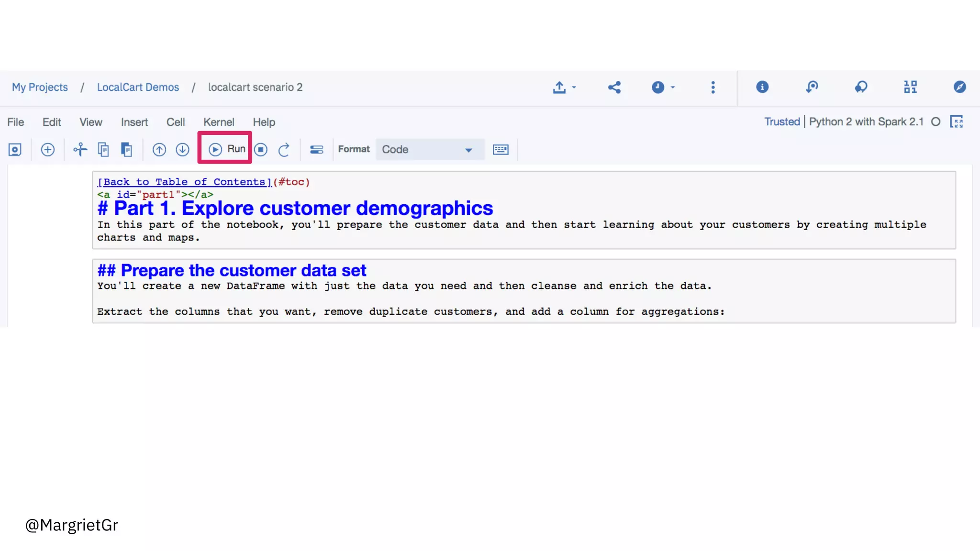Click the interrupt kernel stop icon

pyautogui.click(x=261, y=150)
